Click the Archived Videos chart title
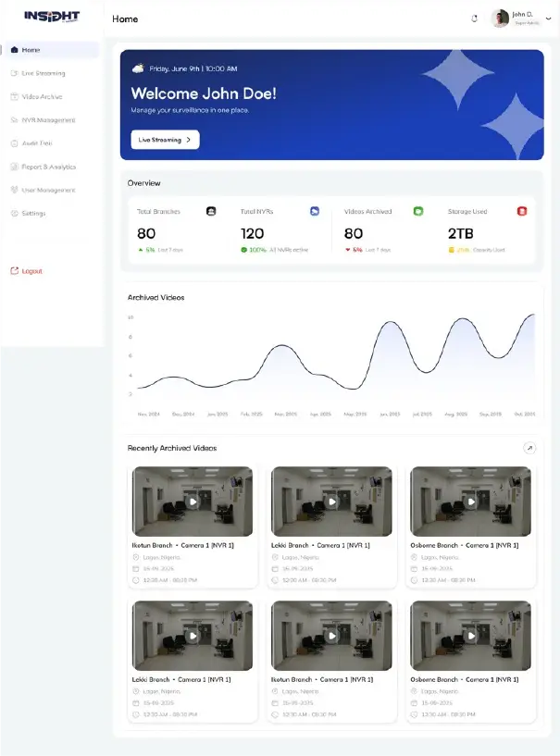This screenshot has height=756, width=560. click(x=156, y=297)
